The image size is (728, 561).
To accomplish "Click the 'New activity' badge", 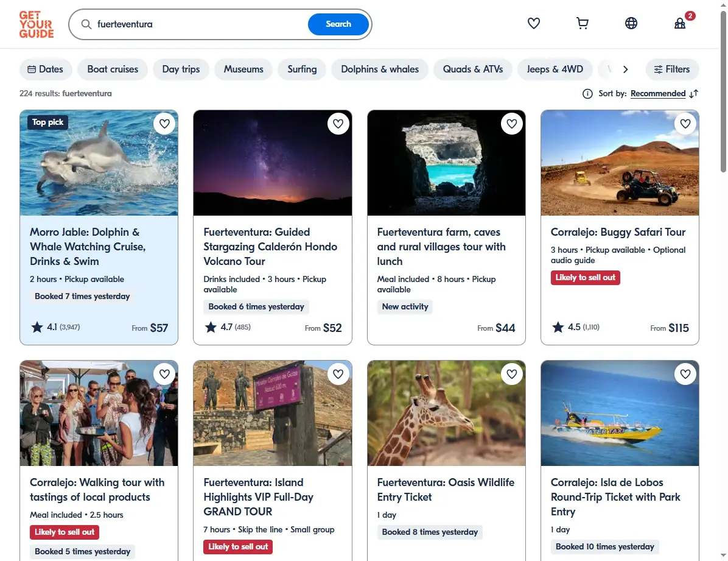I will pyautogui.click(x=405, y=307).
